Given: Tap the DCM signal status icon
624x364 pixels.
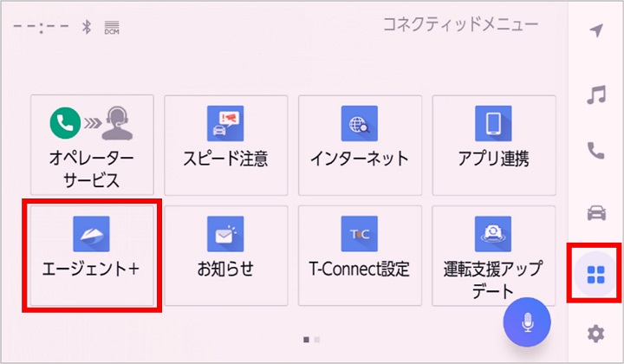Looking at the screenshot, I should 112,26.
